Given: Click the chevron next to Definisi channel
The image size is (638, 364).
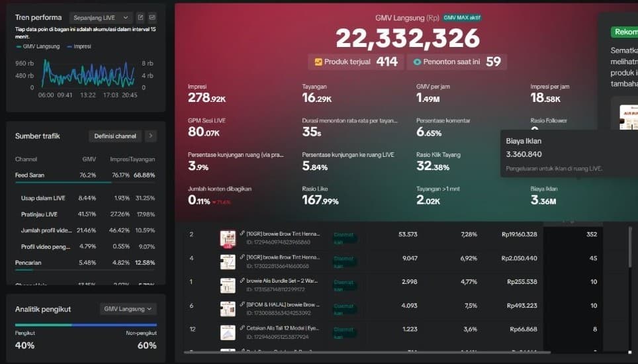Looking at the screenshot, I should 150,136.
